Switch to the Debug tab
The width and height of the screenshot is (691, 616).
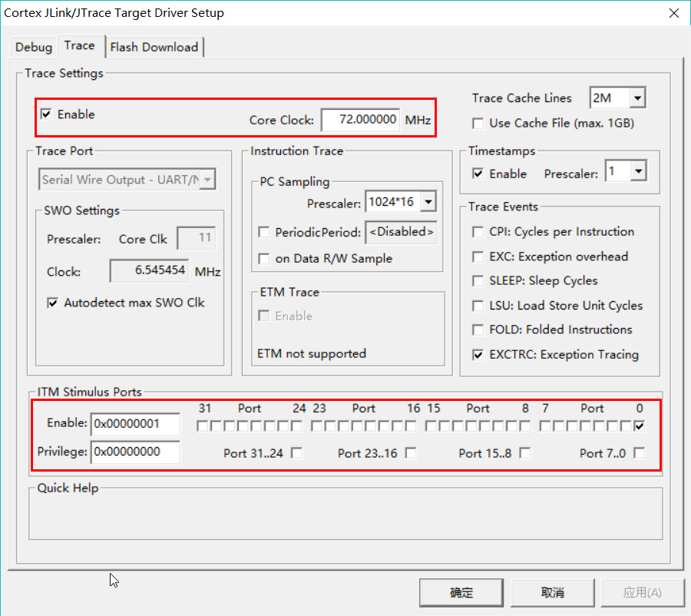pyautogui.click(x=34, y=47)
